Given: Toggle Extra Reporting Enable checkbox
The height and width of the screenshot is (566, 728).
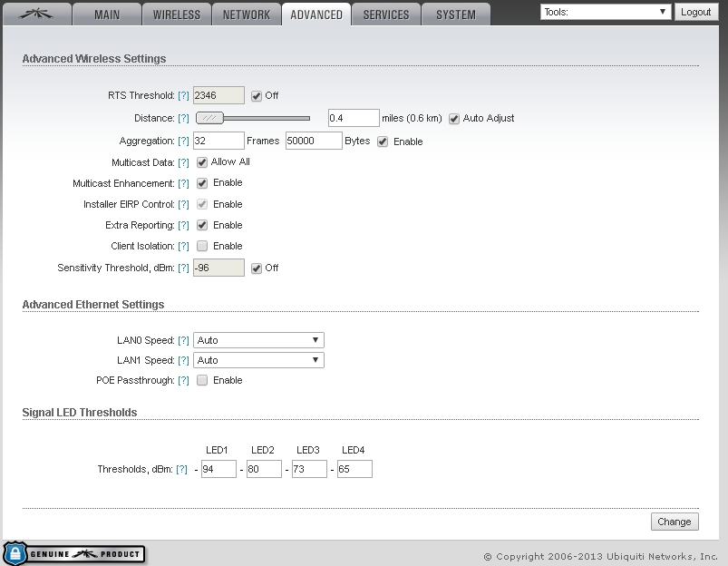Looking at the screenshot, I should [202, 225].
